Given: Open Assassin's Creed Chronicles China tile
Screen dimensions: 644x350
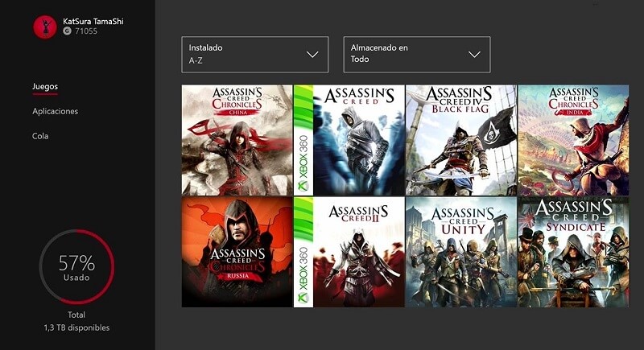Looking at the screenshot, I should [x=237, y=140].
